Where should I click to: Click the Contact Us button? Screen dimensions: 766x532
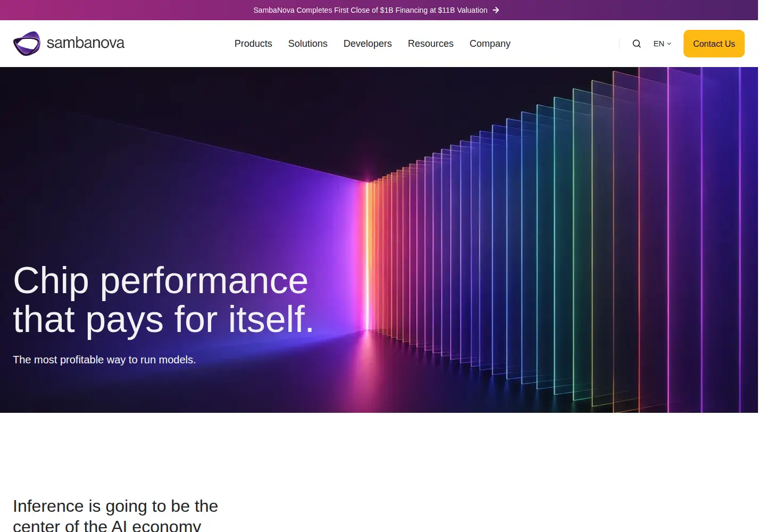click(714, 44)
